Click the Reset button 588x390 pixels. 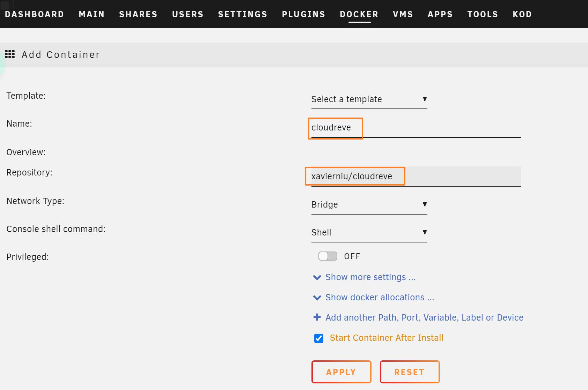[x=410, y=372]
